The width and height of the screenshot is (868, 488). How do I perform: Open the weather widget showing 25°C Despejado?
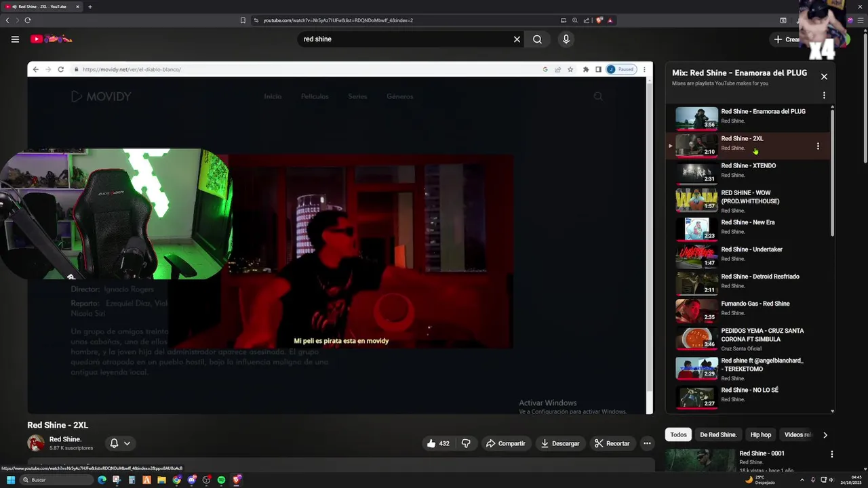761,480
